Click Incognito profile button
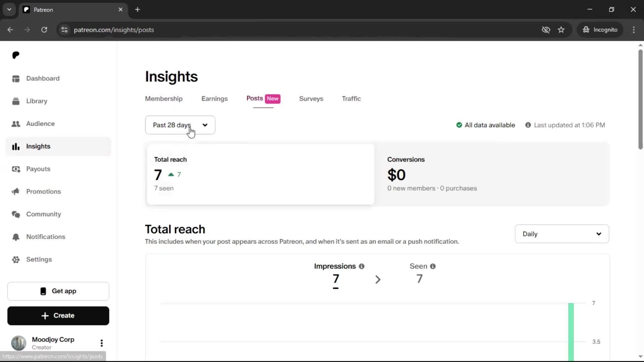Screen dimensions: 644x362 (600, 30)
